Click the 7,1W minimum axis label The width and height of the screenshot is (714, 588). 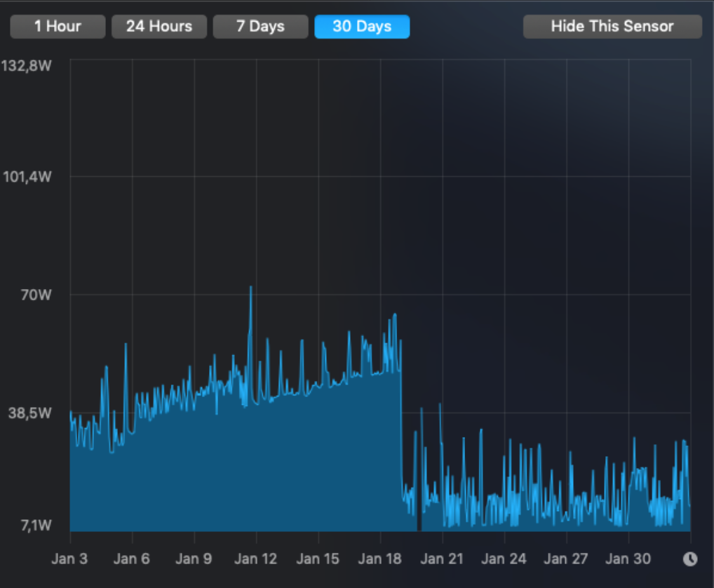coord(32,525)
